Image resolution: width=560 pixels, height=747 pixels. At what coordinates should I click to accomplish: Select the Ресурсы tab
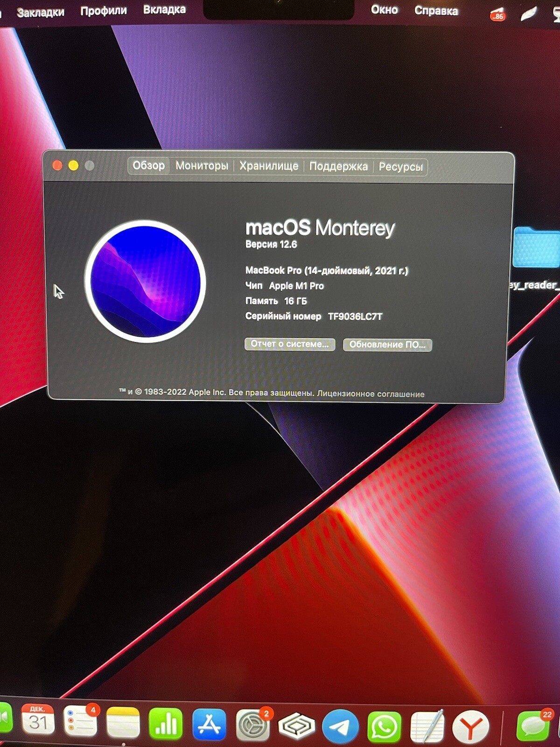tap(400, 167)
